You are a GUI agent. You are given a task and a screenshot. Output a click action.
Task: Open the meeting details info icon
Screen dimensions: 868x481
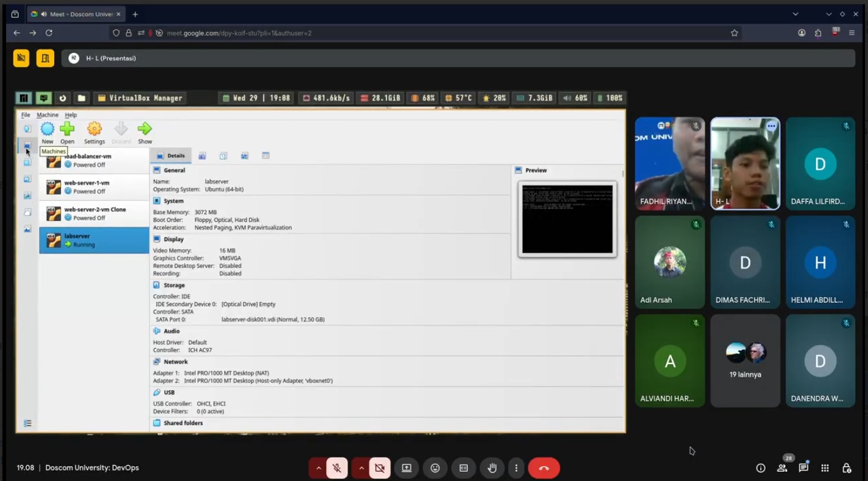click(x=761, y=468)
